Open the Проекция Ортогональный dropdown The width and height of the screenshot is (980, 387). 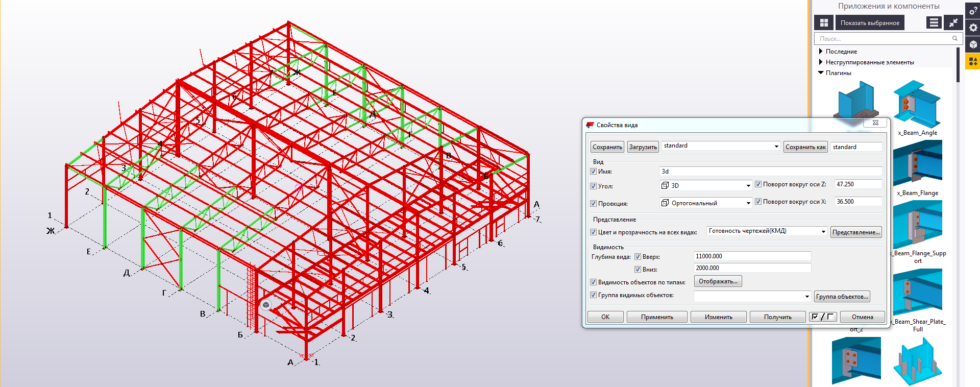(705, 203)
